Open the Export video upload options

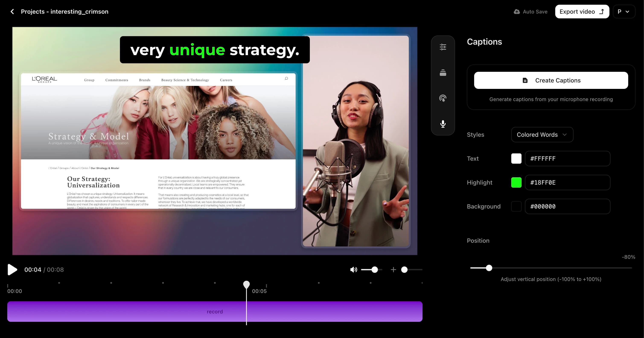click(x=602, y=12)
